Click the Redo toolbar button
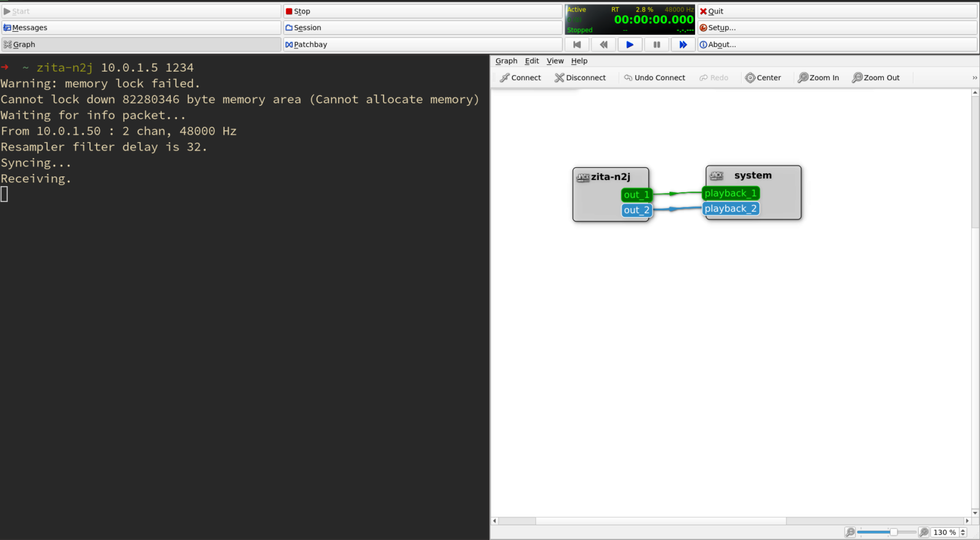Screen dimensions: 980x540 click(x=714, y=78)
